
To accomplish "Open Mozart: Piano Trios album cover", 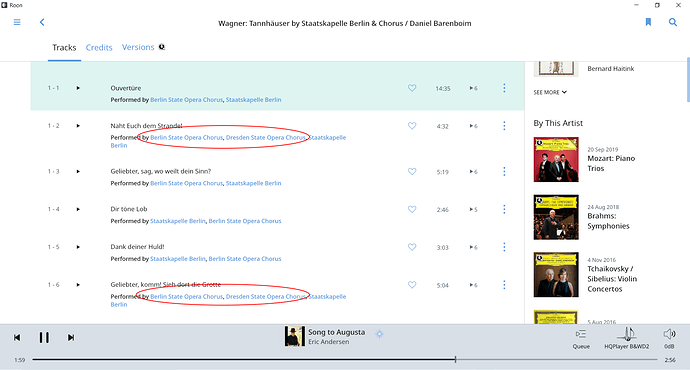I will 556,159.
